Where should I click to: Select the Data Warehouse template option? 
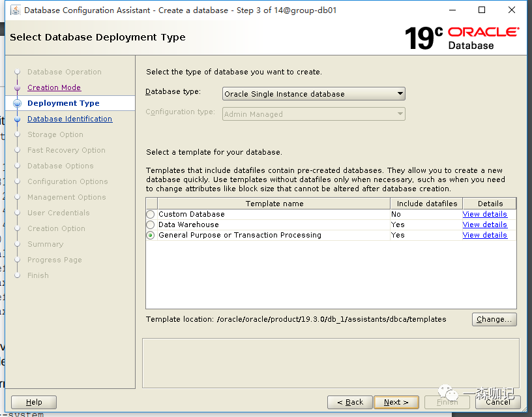[x=151, y=224]
